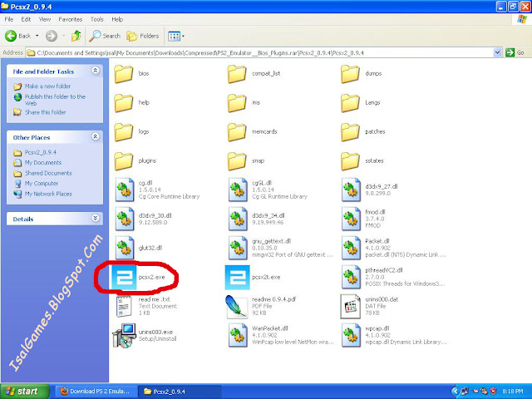Viewport: 532px width, 399px height.
Task: Select the glut32.dll file icon
Action: pos(125,248)
